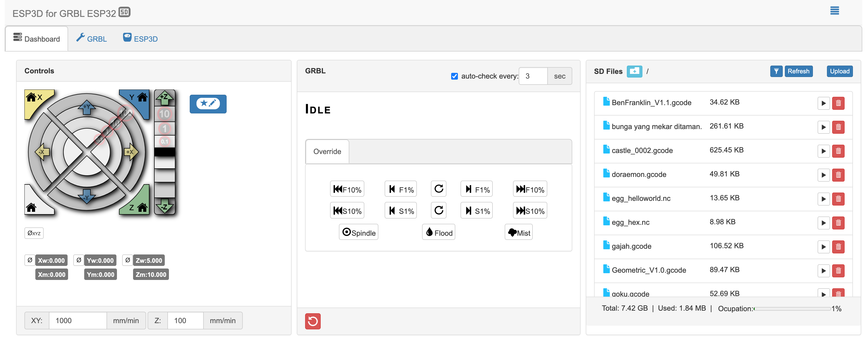Screen dimensions: 868x345
Task: Click the Upload button for SD files
Action: pyautogui.click(x=839, y=71)
